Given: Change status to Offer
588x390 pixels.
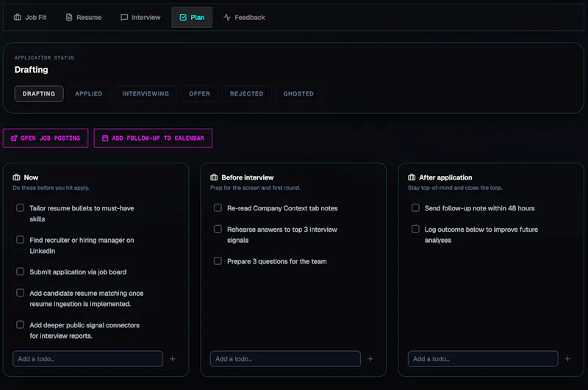Looking at the screenshot, I should (199, 94).
